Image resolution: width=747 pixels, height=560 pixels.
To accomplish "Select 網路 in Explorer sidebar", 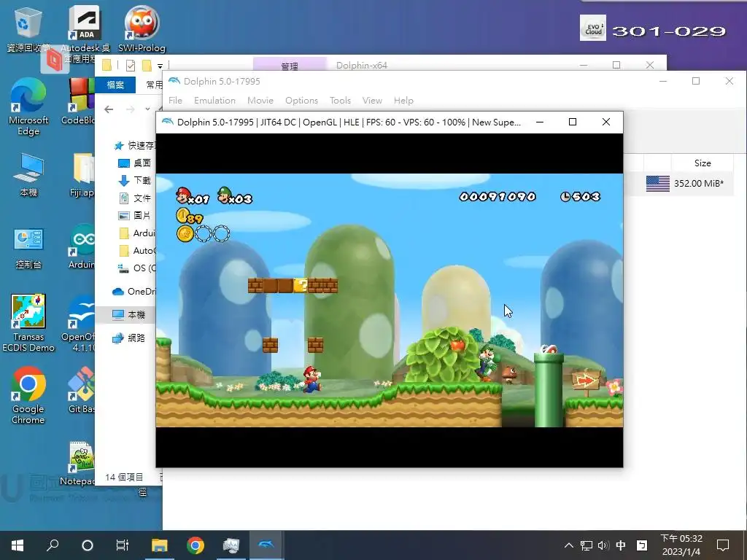I will (x=128, y=338).
